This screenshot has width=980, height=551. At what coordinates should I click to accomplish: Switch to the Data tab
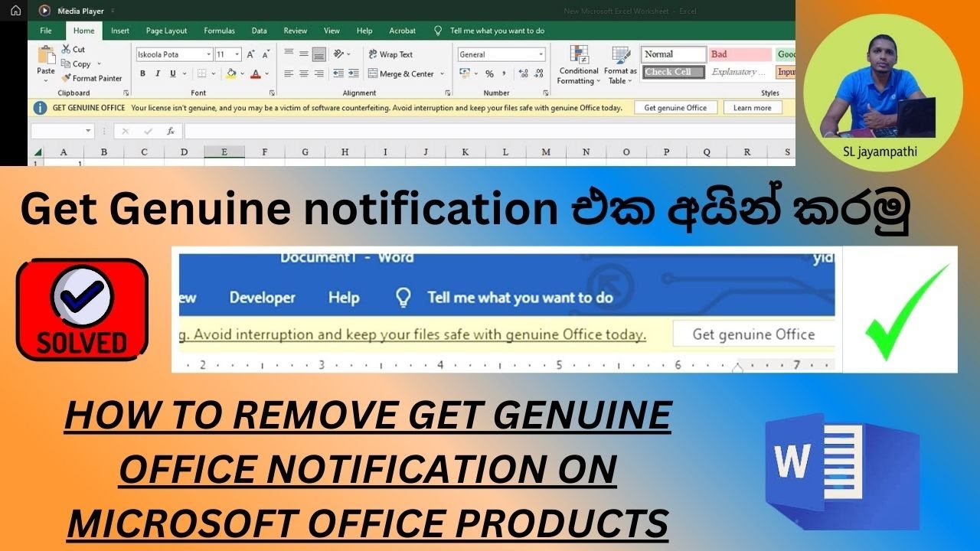(x=259, y=31)
